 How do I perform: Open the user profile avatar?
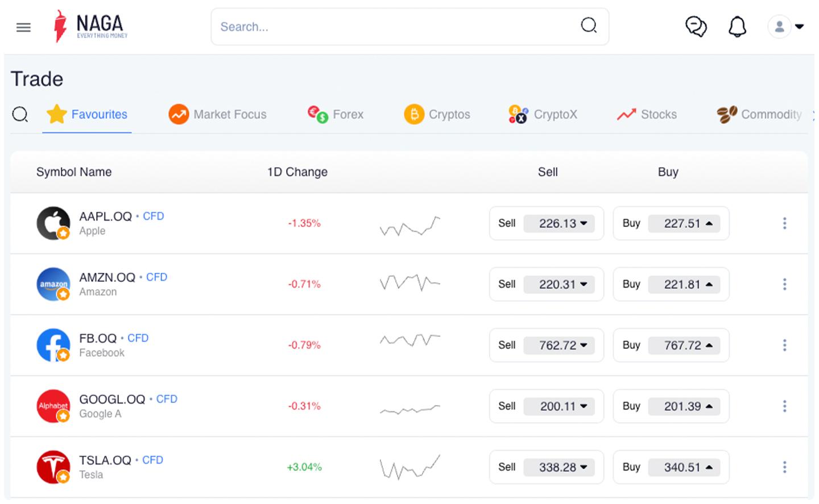point(779,26)
